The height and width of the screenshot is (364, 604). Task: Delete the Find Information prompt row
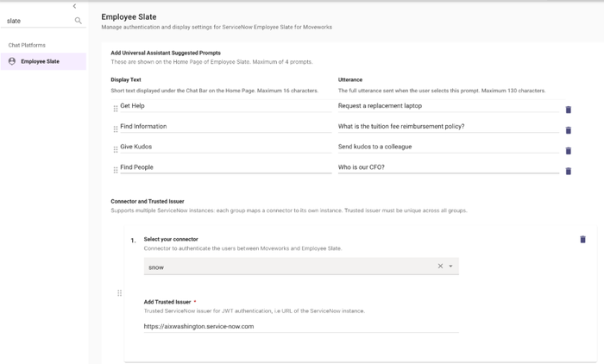tap(568, 130)
